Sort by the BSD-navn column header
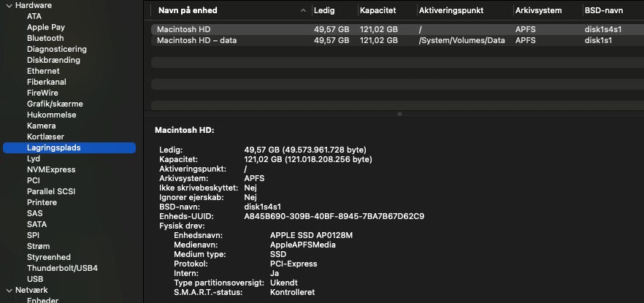 (x=604, y=11)
